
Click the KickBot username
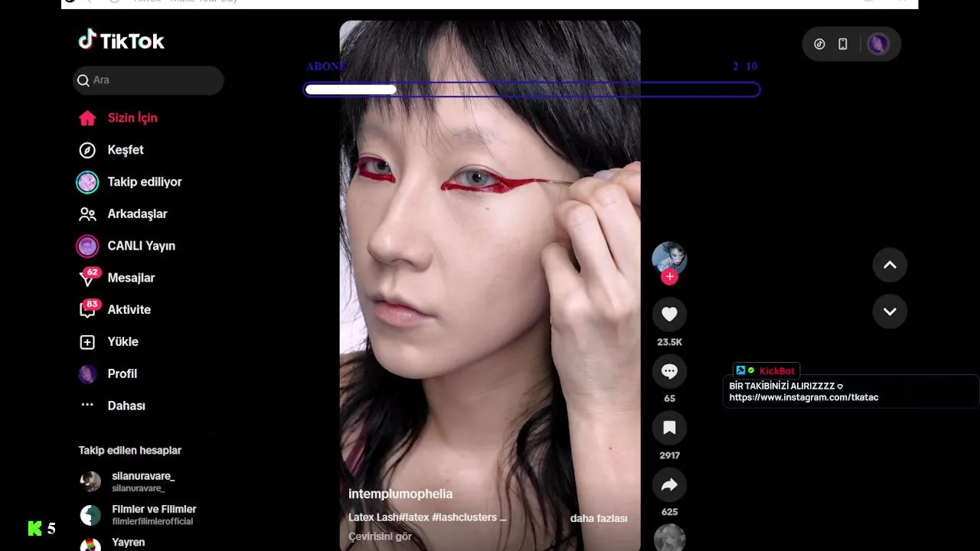(x=777, y=370)
